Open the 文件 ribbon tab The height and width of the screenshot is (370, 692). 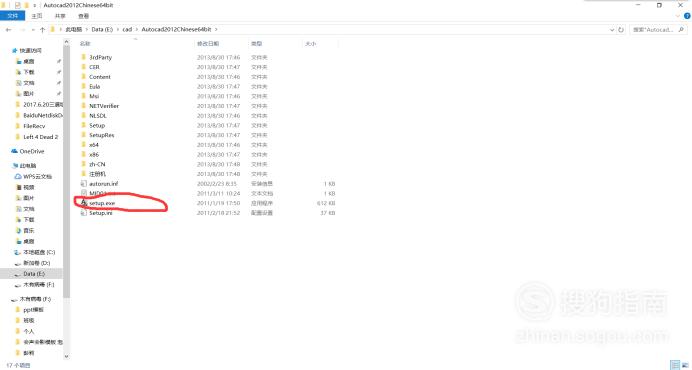click(13, 16)
